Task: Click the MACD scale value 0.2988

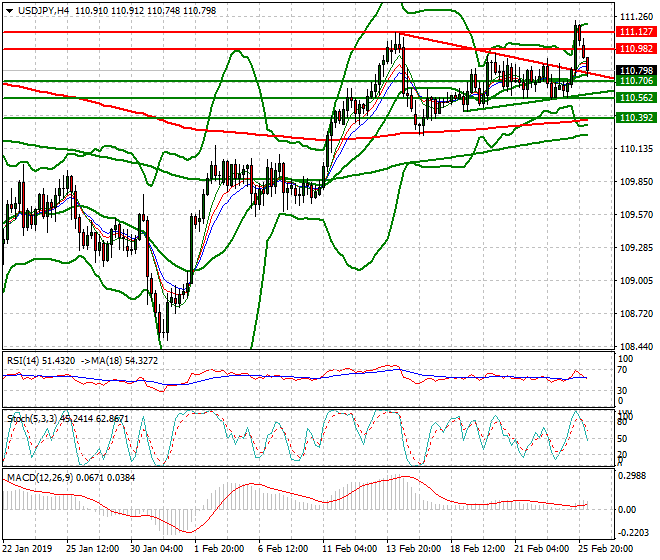Action: coord(632,476)
